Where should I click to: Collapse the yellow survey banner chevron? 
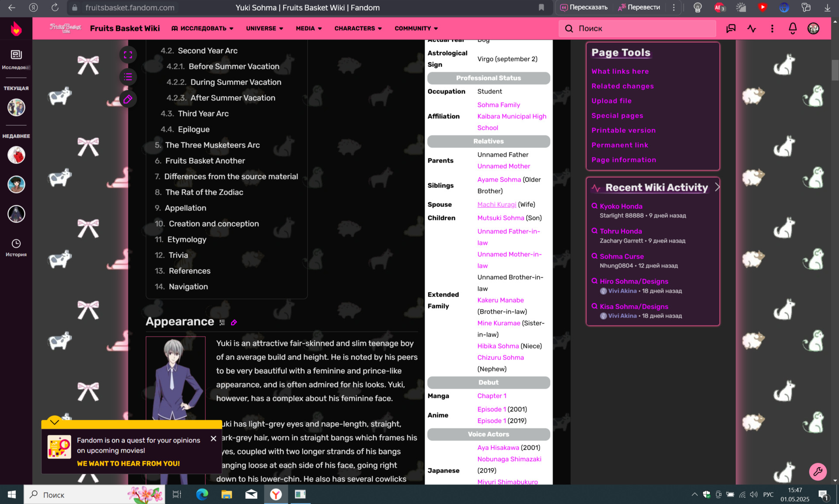(55, 421)
